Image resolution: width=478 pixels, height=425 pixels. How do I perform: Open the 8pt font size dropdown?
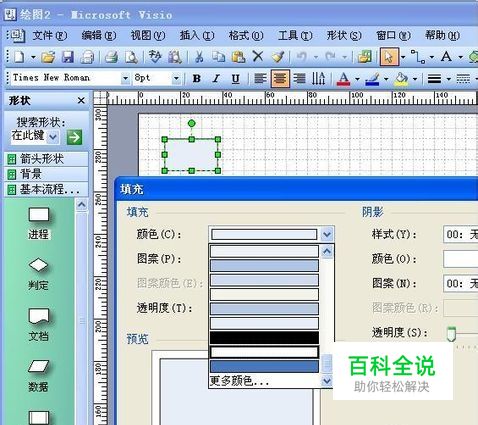(176, 79)
